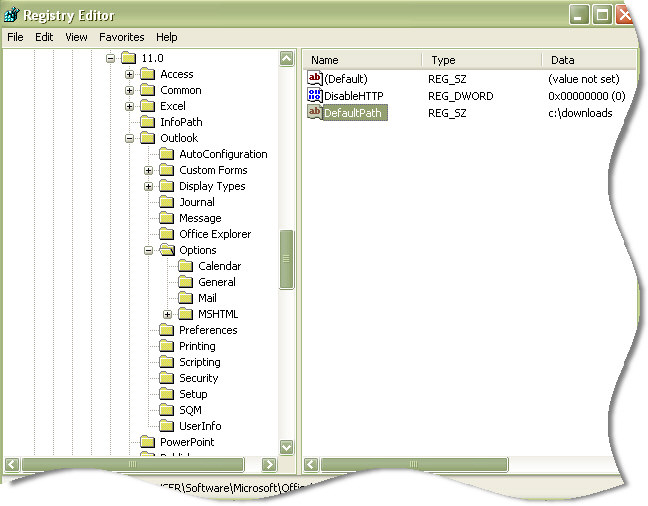Click the Registry Editor title bar icon
This screenshot has height=506, width=648.
coord(11,15)
